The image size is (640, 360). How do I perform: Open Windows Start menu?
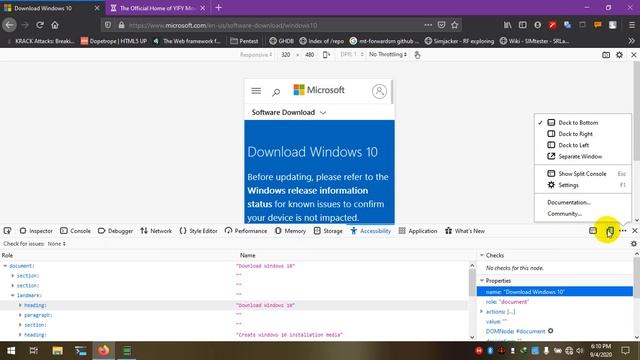[x=11, y=351]
